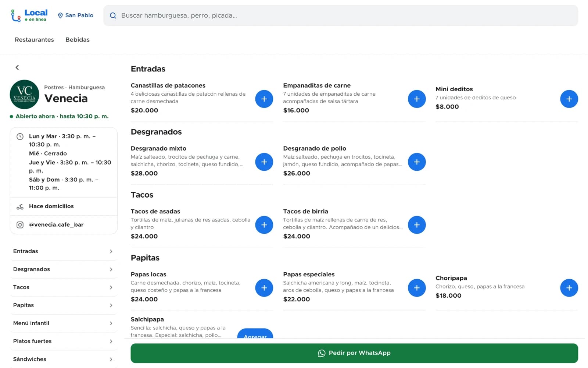Viewport: 588px width, 368px height.
Task: Click the $28.000 price of Desgranado mixto
Action: (x=144, y=173)
